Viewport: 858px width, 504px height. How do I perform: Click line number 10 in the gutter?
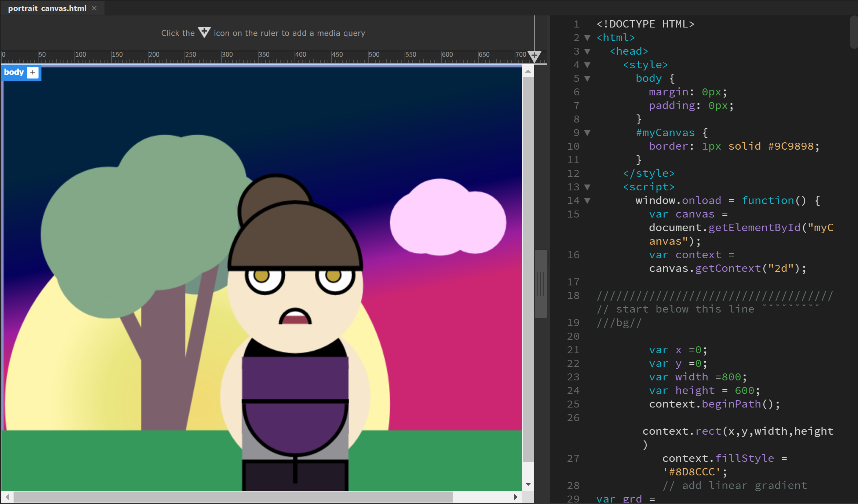573,146
